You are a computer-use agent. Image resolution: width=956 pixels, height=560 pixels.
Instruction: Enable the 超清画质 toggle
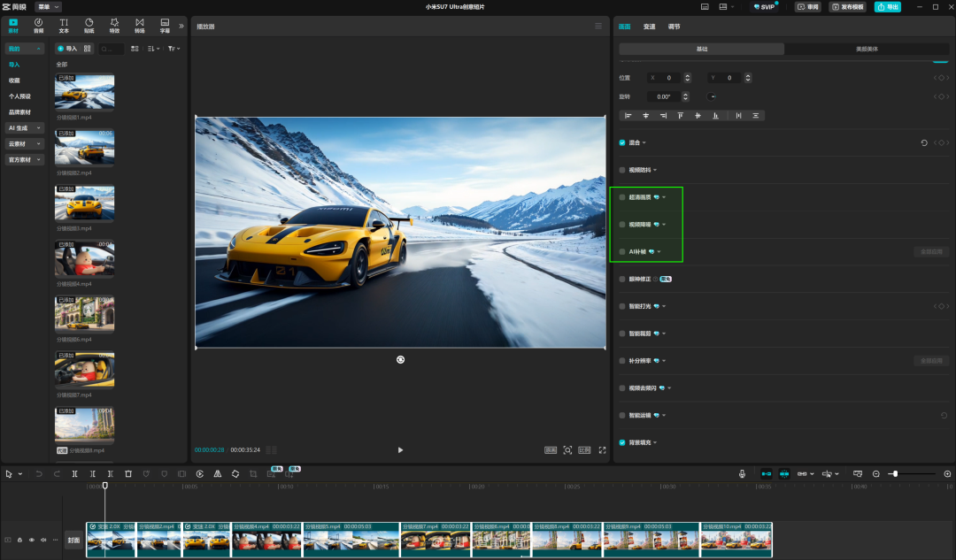click(622, 197)
